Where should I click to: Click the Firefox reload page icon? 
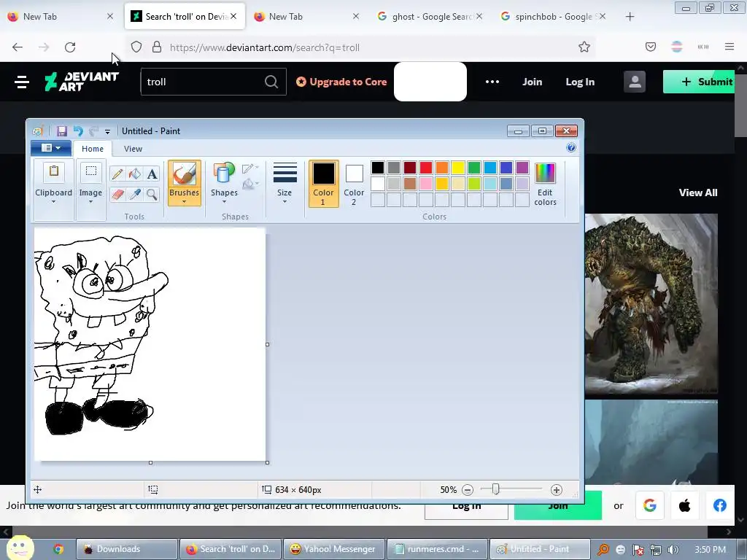point(70,47)
